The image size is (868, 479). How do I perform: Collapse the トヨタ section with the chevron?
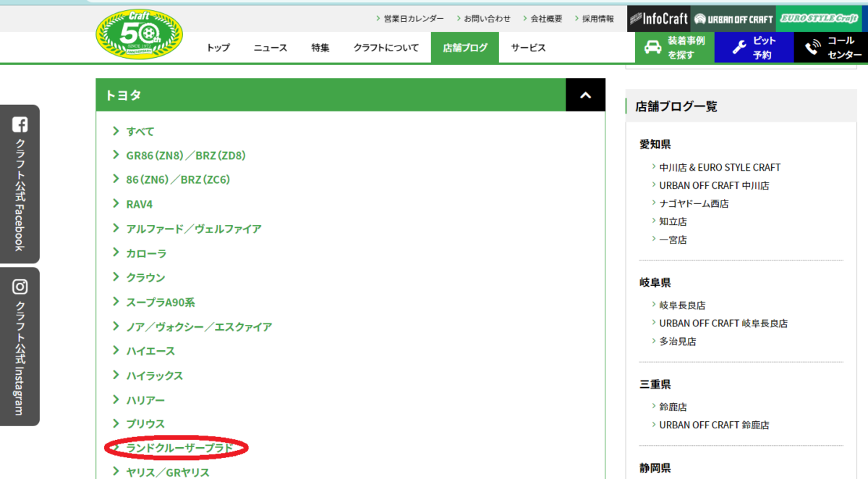click(x=585, y=95)
